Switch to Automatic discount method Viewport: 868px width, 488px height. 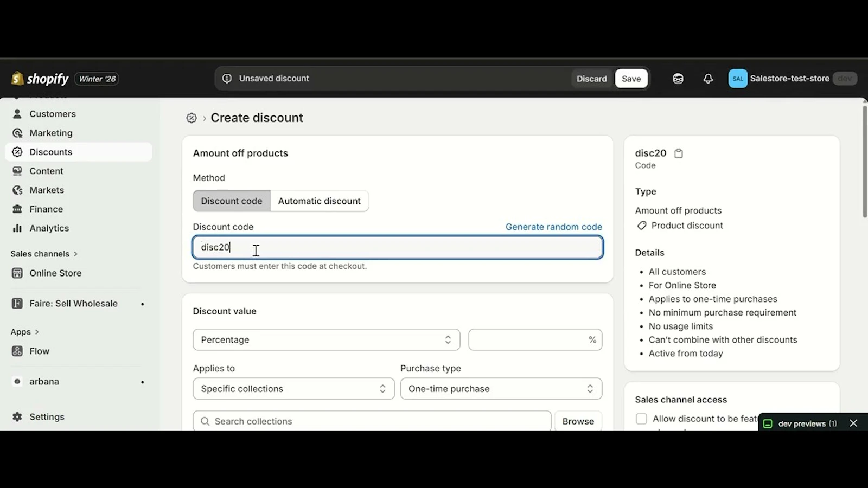click(319, 201)
